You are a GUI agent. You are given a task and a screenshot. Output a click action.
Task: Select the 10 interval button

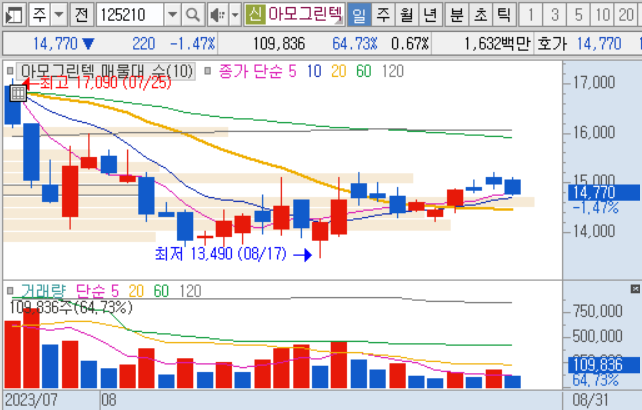(602, 15)
